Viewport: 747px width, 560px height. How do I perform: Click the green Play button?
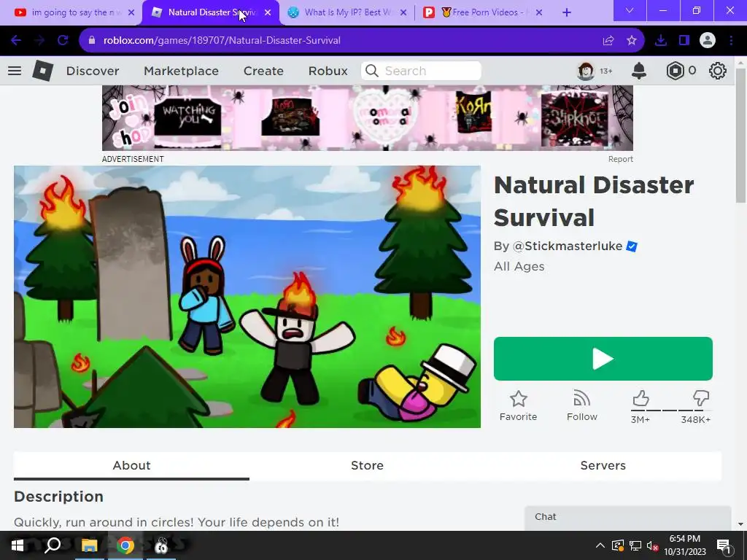603,359
